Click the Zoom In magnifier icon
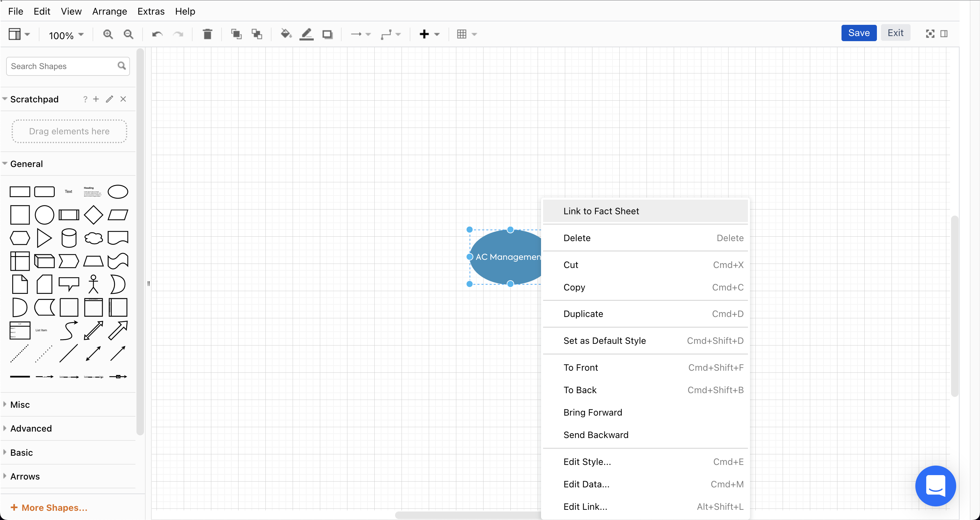 108,34
